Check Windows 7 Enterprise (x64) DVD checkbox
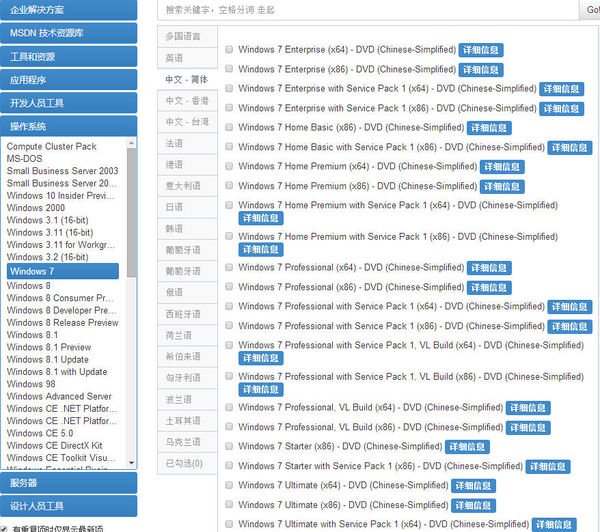Viewport: 600px width, 532px height. (x=230, y=50)
